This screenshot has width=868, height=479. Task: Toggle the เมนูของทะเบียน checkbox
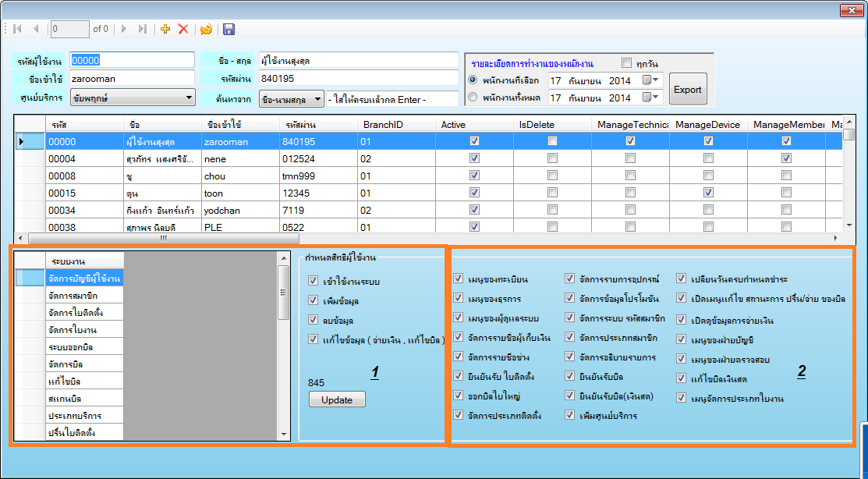click(459, 278)
